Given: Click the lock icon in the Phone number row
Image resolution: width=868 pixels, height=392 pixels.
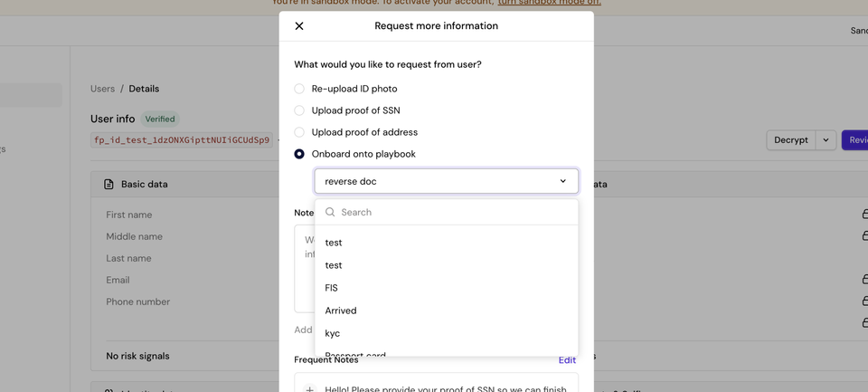Looking at the screenshot, I should tap(864, 301).
